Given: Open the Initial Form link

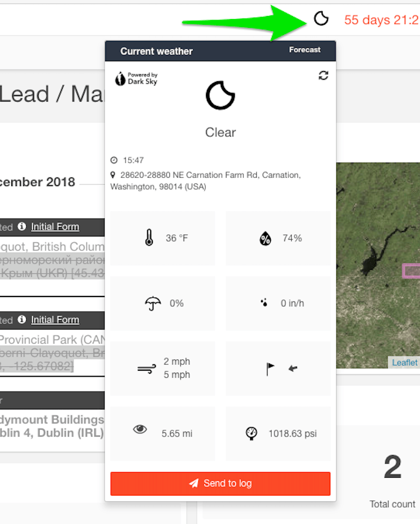Looking at the screenshot, I should [55, 226].
